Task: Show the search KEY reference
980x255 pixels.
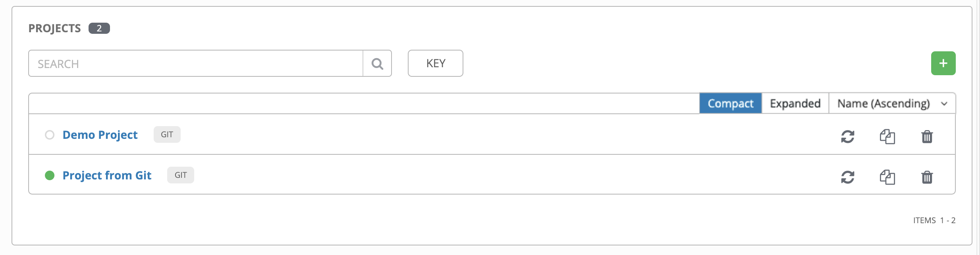Action: point(436,63)
